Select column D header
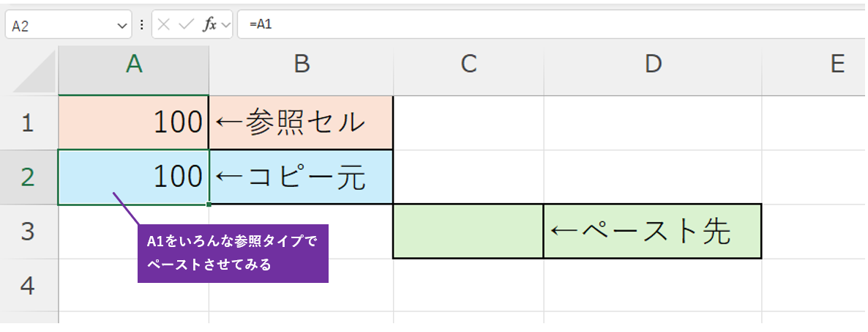Image resolution: width=868 pixels, height=332 pixels. point(653,64)
